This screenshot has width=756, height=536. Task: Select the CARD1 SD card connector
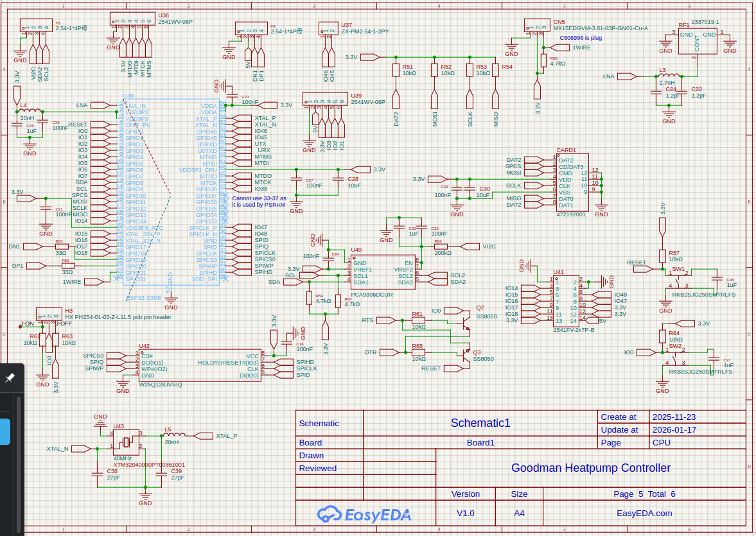(572, 183)
